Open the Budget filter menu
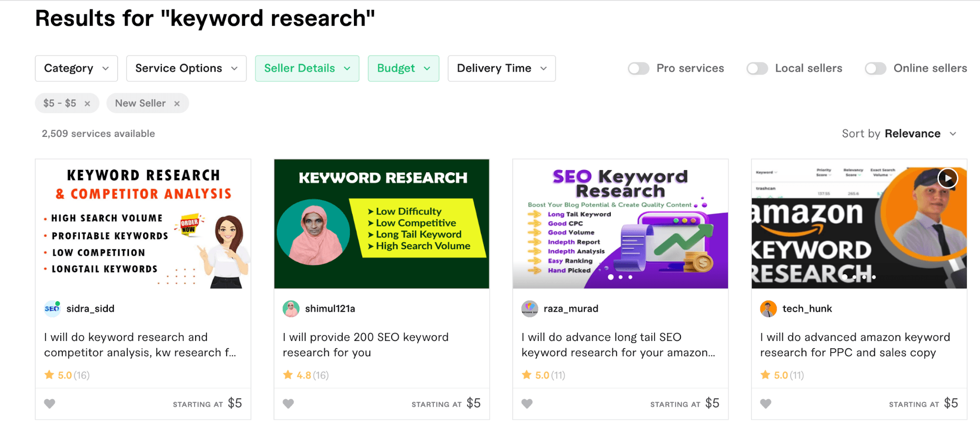 403,68
